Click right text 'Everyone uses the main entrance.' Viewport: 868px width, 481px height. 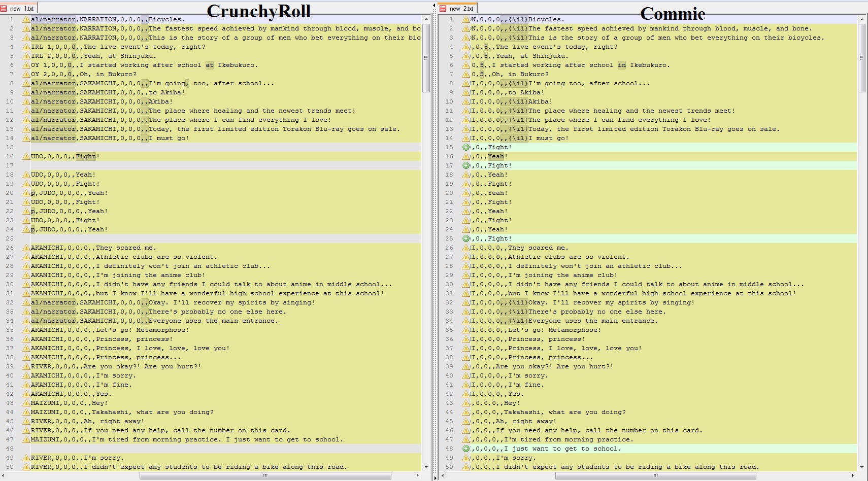point(593,321)
